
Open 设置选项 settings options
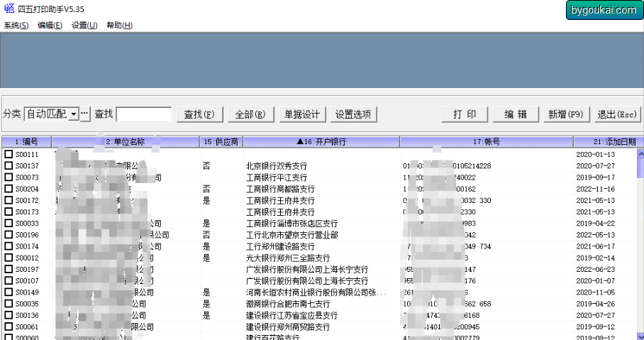pyautogui.click(x=353, y=114)
